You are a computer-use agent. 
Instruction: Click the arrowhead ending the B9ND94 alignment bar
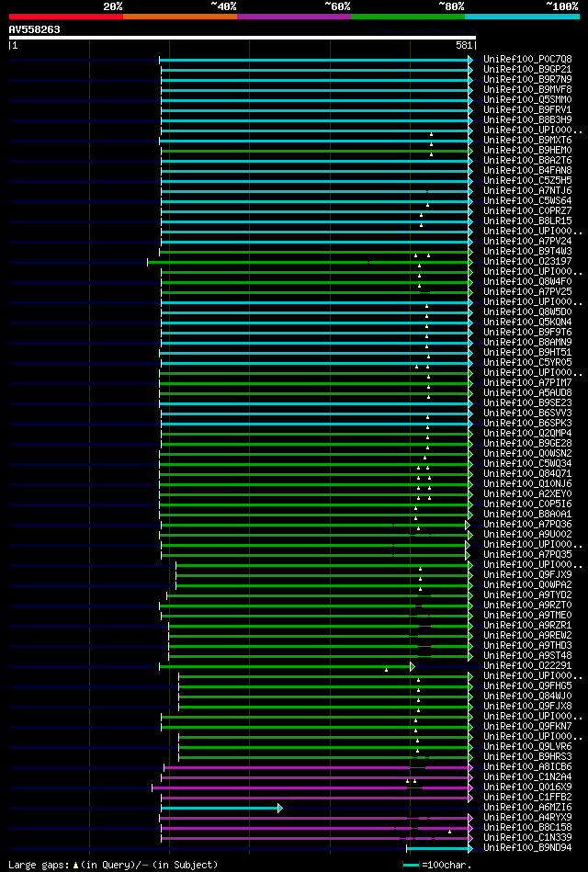470,849
